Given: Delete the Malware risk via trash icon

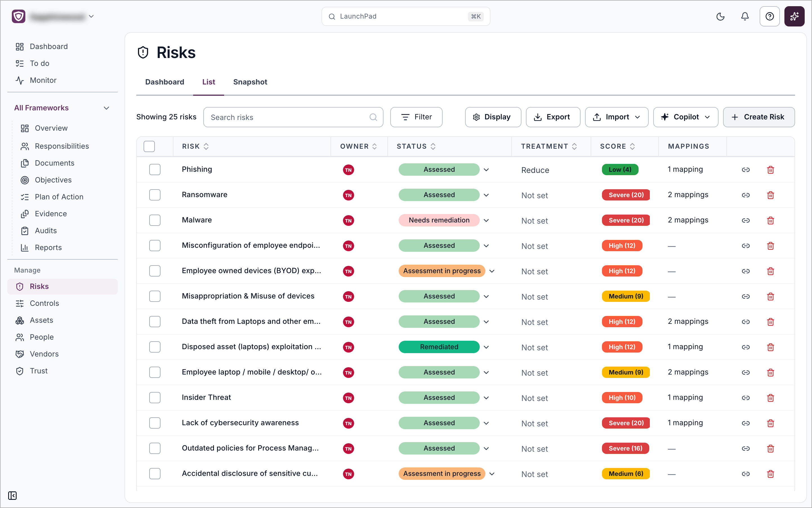Looking at the screenshot, I should [771, 220].
